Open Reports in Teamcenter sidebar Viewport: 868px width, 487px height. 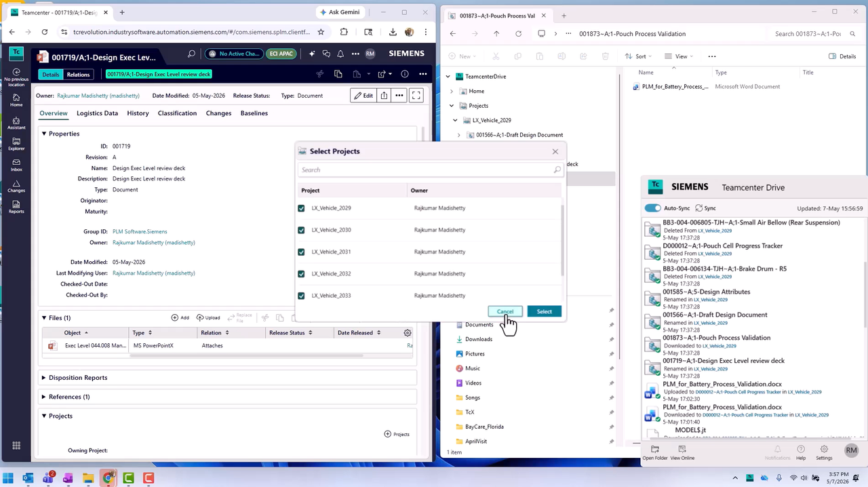16,207
